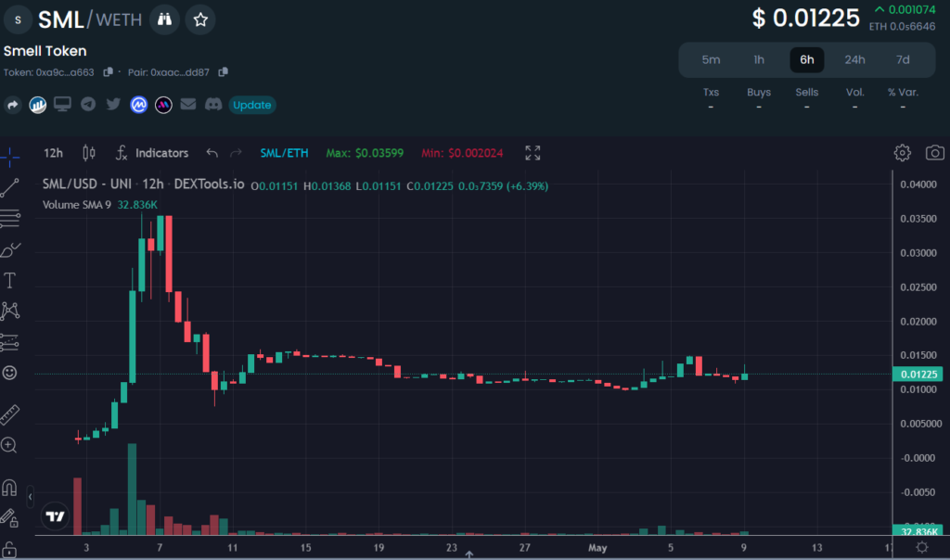
Task: Open the Telegram link icon
Action: (88, 105)
